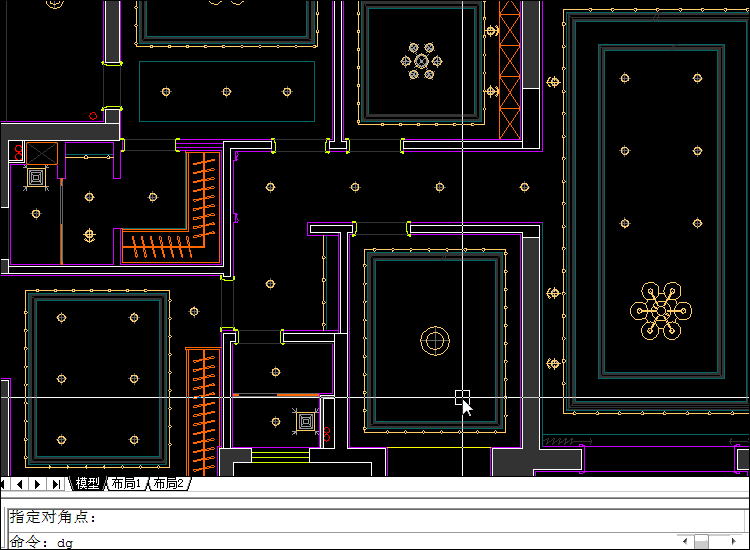
Task: Go to next layout tab arrow
Action: [37, 484]
